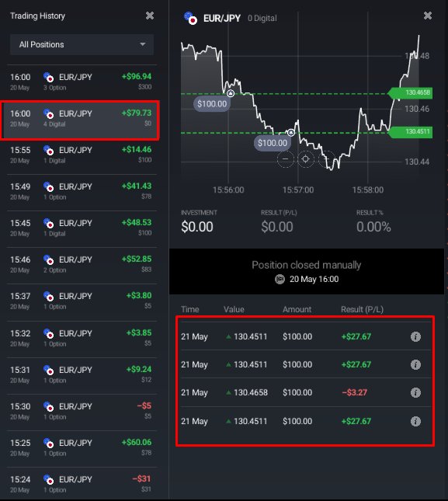Click the 0.00% result percentage
448x501 pixels.
(x=373, y=227)
